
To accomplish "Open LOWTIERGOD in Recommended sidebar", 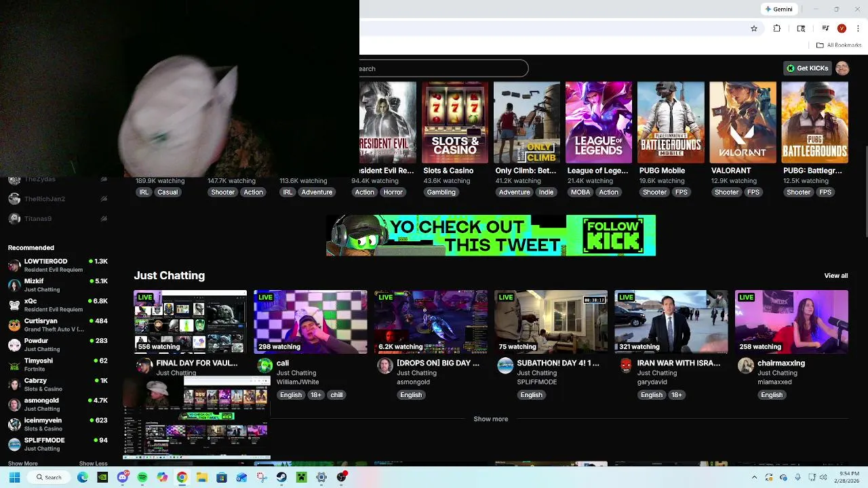I will (58, 265).
